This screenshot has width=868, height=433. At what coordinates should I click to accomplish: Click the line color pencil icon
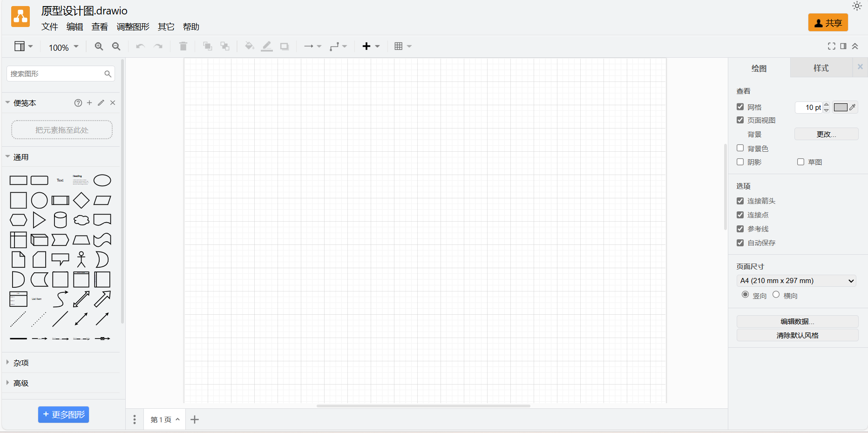267,46
